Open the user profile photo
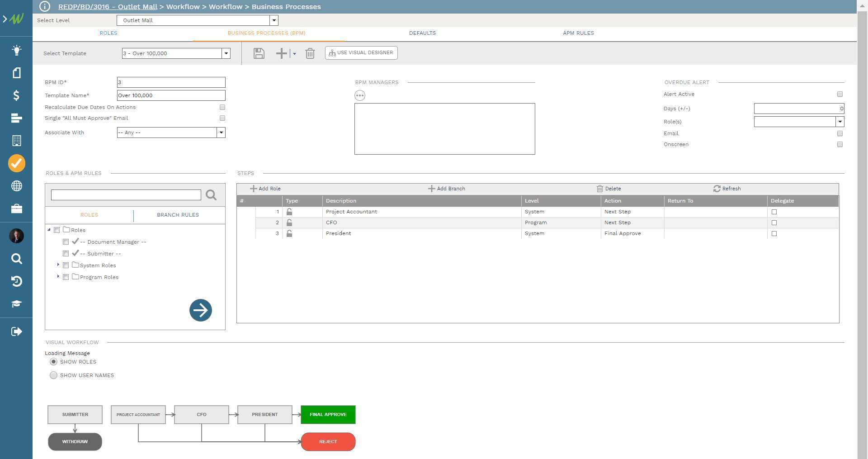 tap(16, 236)
